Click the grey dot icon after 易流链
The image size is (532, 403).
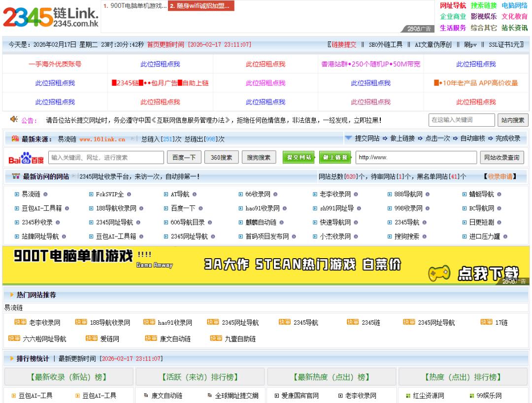[45, 195]
